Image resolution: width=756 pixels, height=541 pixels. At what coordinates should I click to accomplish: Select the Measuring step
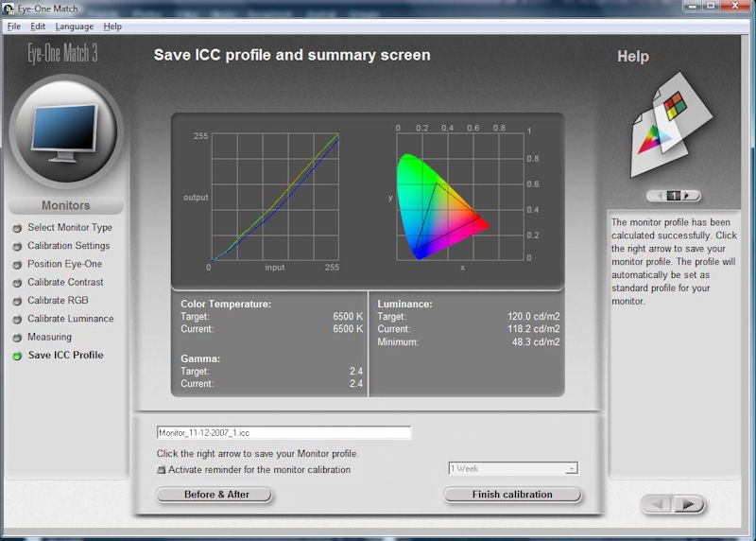[49, 337]
